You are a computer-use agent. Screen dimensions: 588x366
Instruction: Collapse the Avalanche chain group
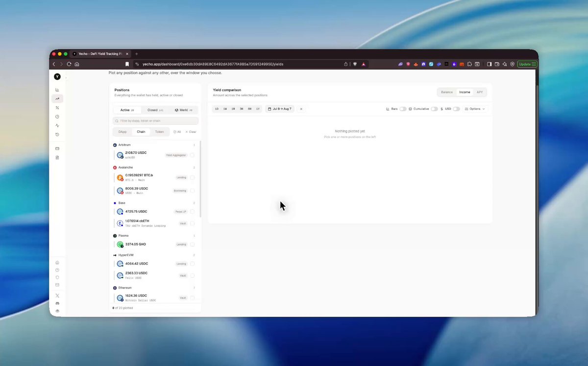click(154, 168)
